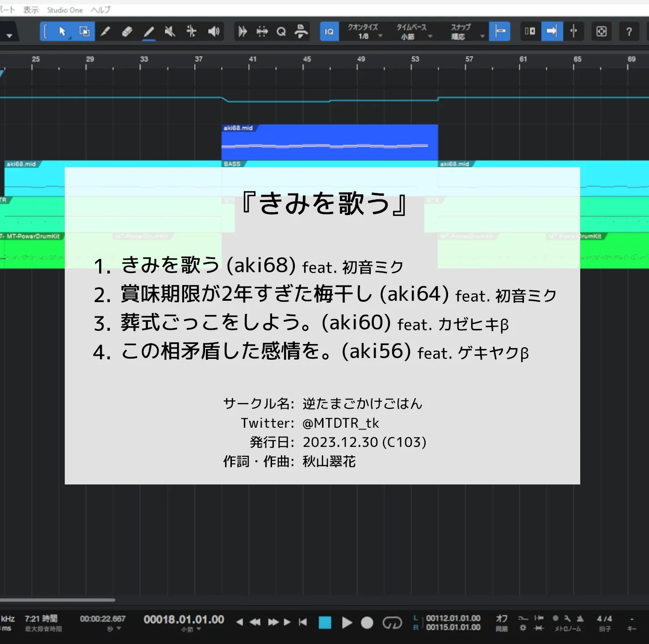Click bar 57 on the timeline ruler
649x644 pixels.
[x=469, y=59]
